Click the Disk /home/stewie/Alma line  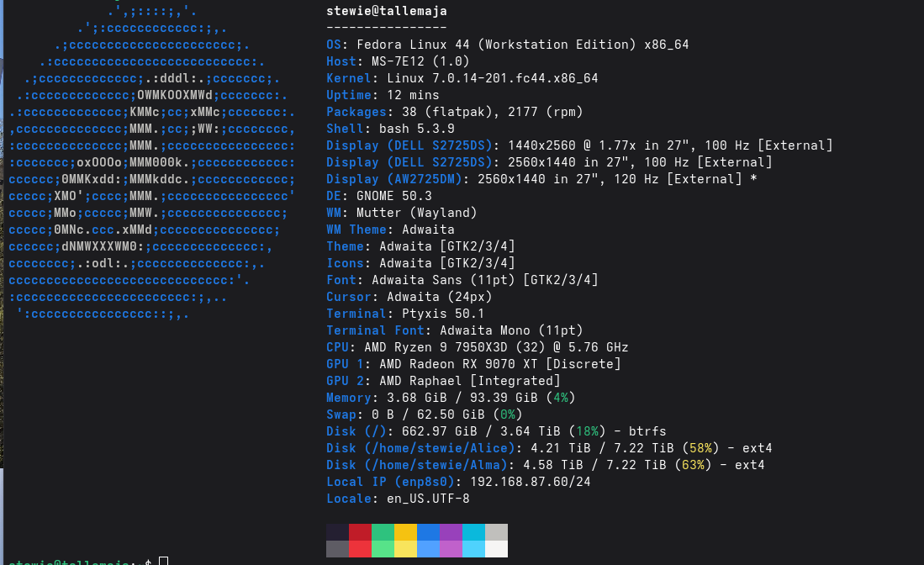(x=545, y=465)
